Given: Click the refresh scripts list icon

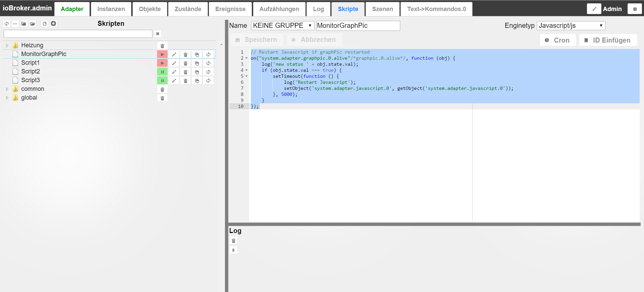Looking at the screenshot, I should click(7, 24).
